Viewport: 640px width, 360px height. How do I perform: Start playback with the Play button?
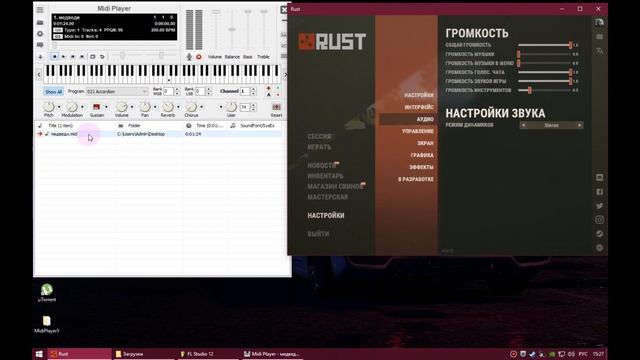point(64,57)
